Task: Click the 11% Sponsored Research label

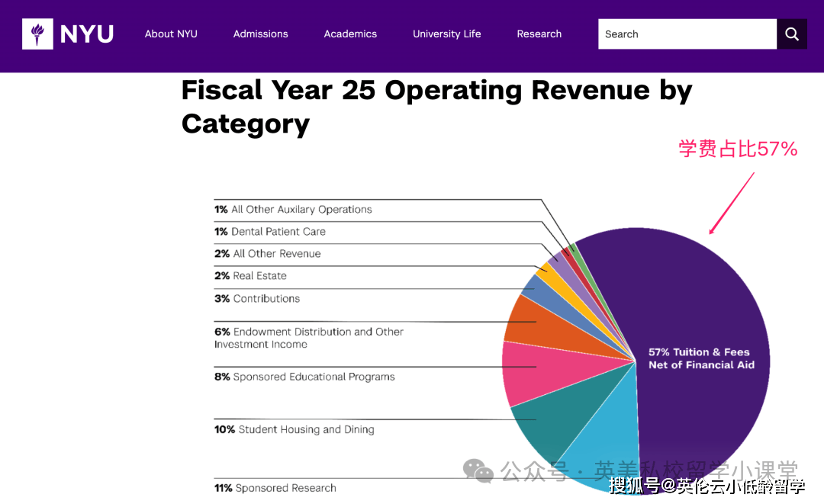Action: [275, 488]
